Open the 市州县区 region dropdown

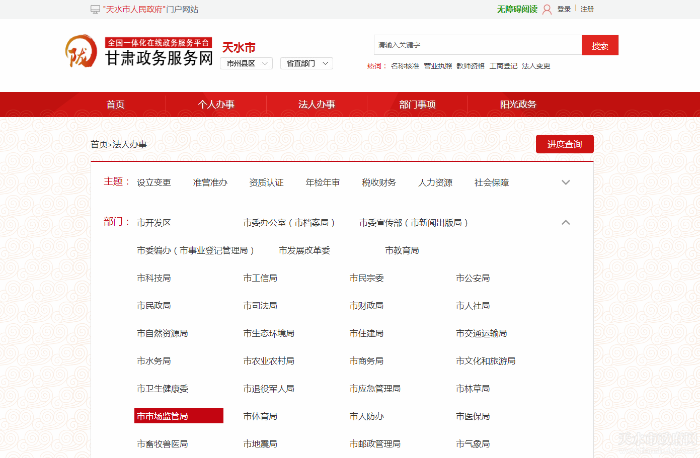[247, 63]
